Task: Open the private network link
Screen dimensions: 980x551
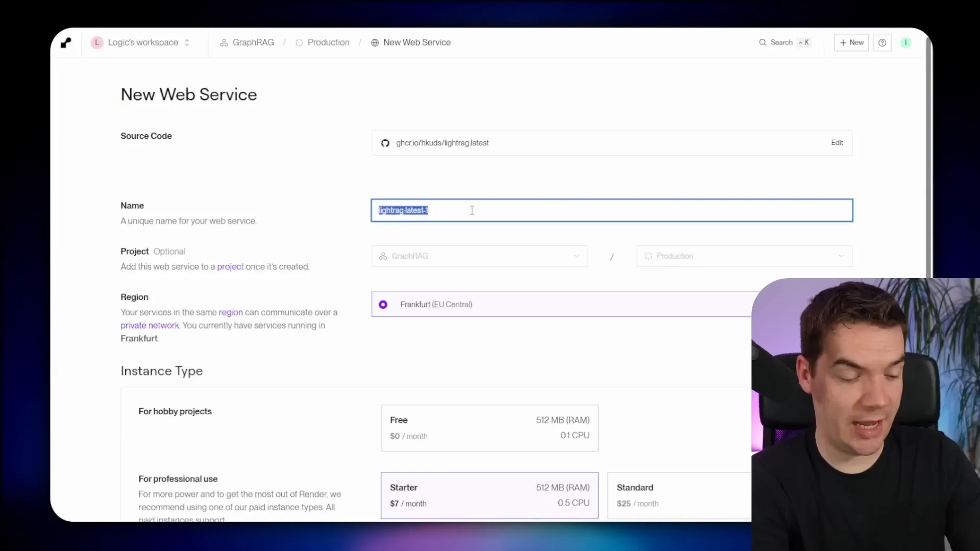Action: click(x=150, y=325)
